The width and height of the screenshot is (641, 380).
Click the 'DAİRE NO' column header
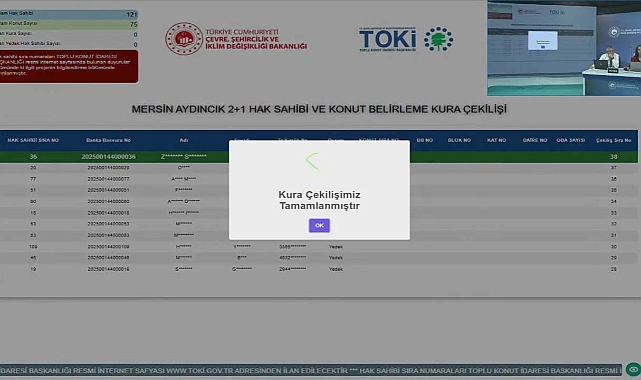pyautogui.click(x=535, y=140)
